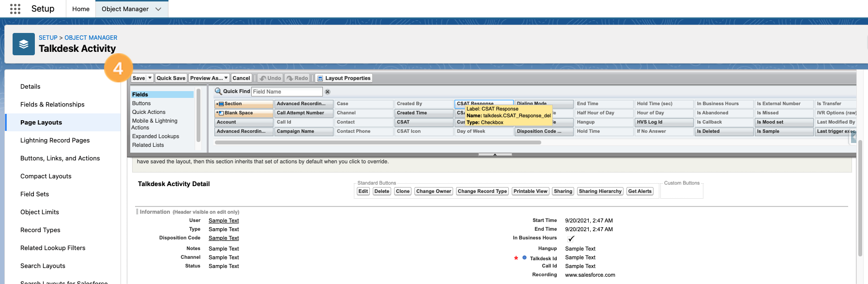
Task: Click the Change Owner standard button
Action: [434, 191]
